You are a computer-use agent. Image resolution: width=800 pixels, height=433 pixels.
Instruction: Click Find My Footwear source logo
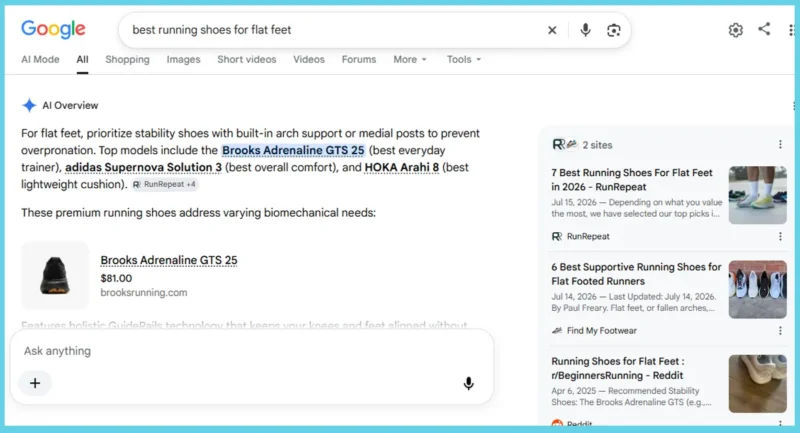557,330
